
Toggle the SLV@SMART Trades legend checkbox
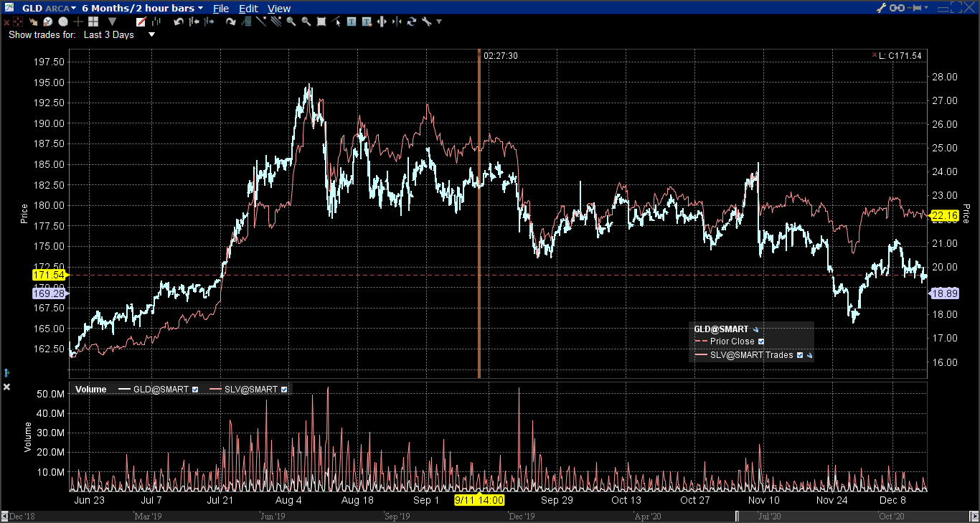[800, 354]
